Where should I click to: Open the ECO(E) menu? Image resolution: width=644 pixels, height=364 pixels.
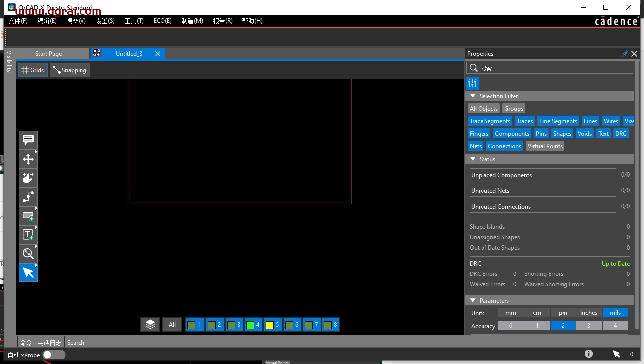point(162,21)
